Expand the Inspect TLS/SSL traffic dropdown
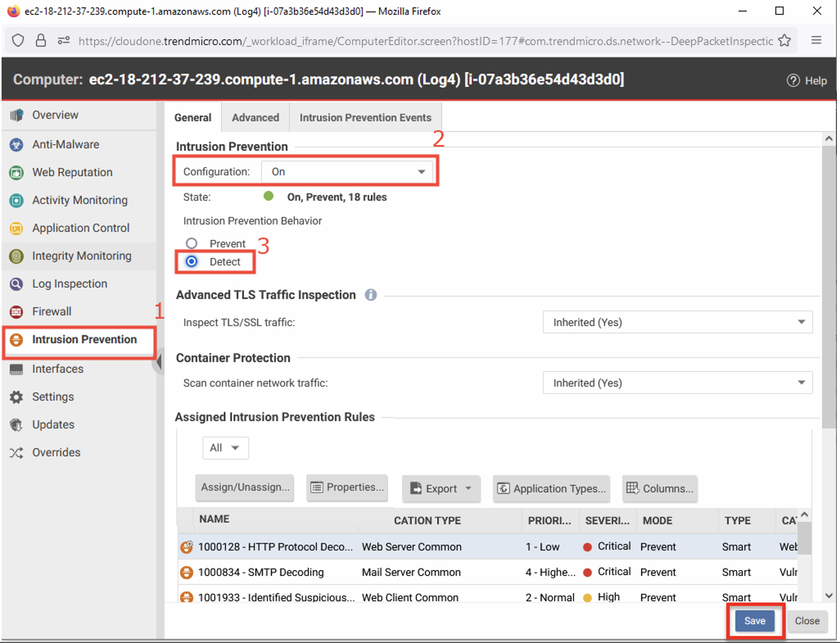840x643 pixels. (677, 322)
